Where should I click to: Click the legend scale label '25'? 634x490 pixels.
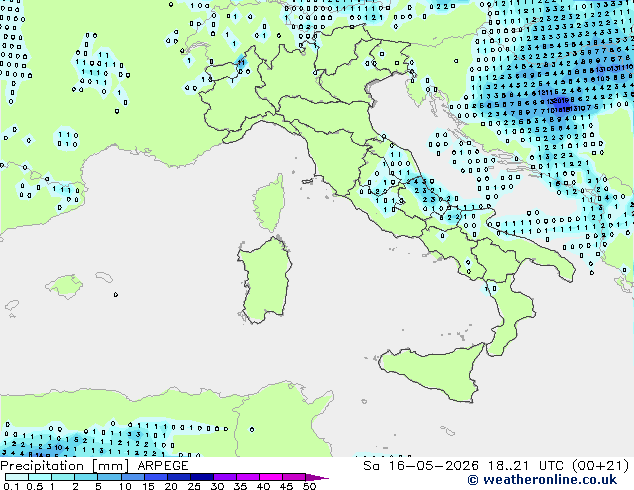(x=194, y=486)
